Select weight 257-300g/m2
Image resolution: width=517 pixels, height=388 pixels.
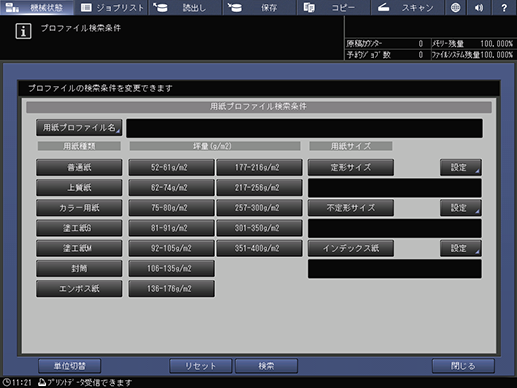click(259, 208)
